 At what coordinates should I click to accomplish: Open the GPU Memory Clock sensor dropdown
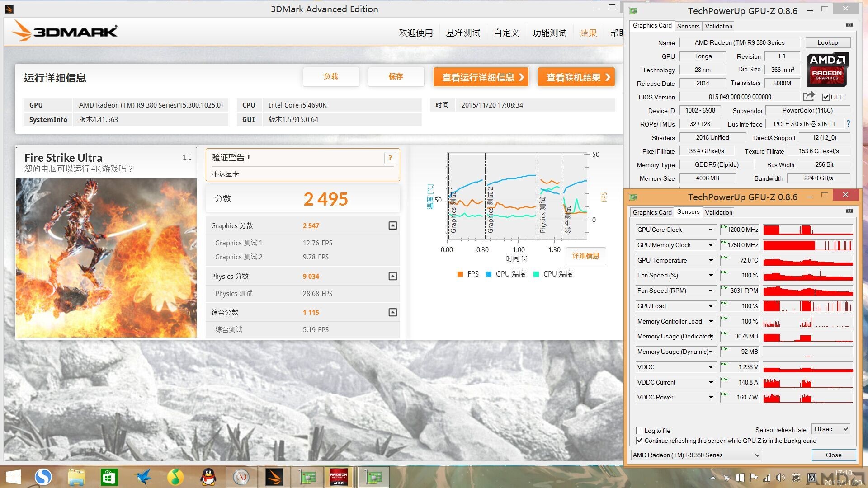(711, 245)
